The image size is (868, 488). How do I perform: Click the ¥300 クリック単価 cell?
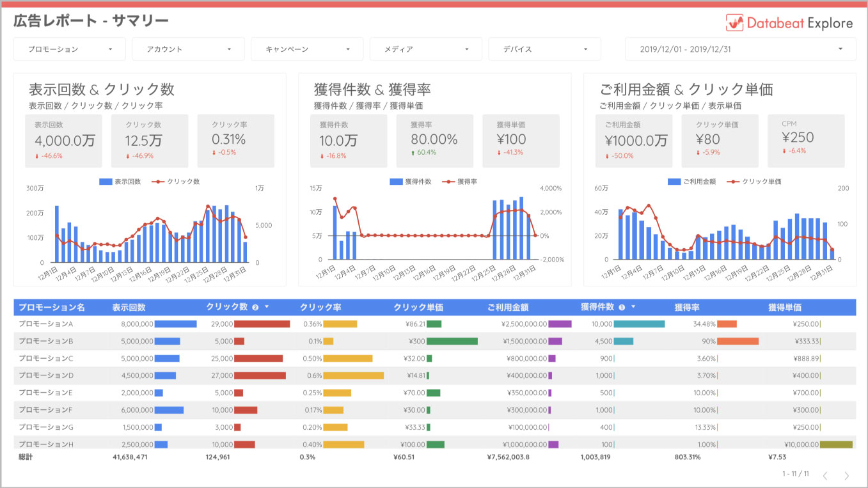(x=417, y=342)
